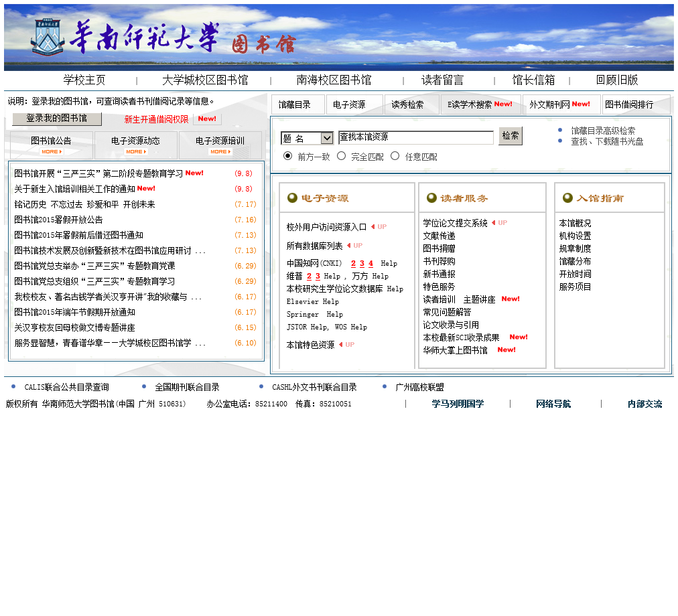Select the 任意匹配 radio button

pos(395,156)
